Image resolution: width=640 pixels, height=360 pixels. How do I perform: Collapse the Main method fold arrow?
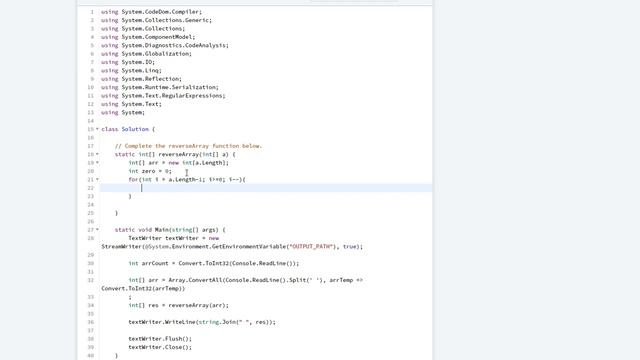tap(97, 229)
